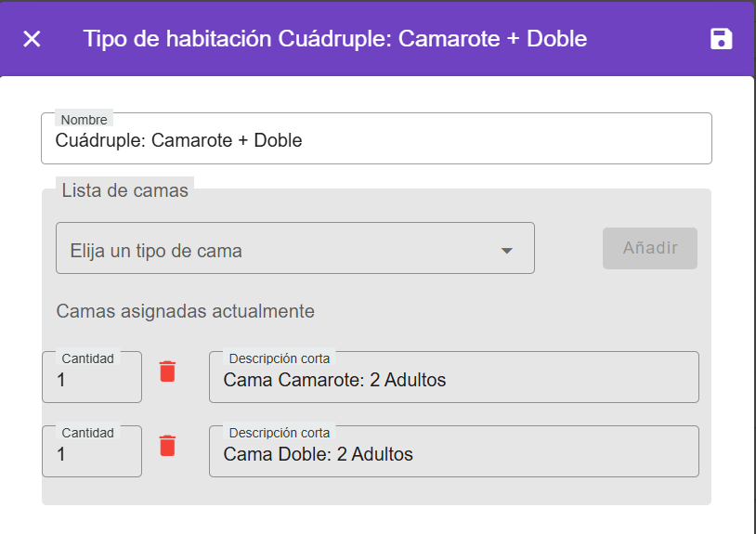Close the room type dialog with X

click(32, 39)
